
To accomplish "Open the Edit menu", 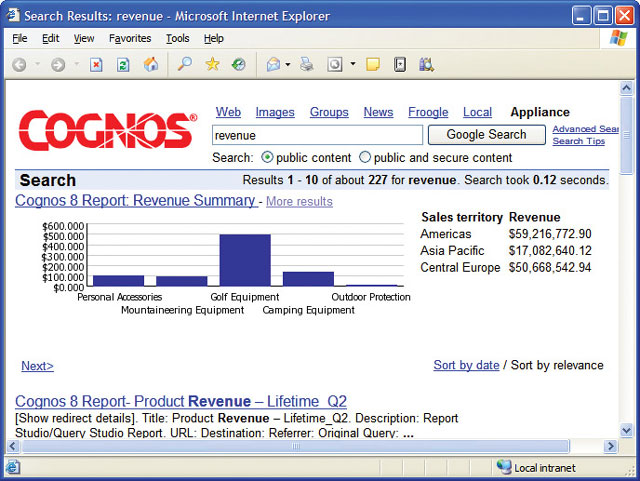I will pos(51,38).
